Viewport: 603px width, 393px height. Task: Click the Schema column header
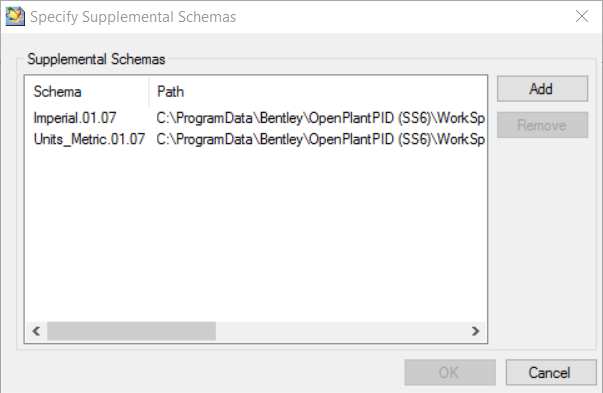click(88, 92)
